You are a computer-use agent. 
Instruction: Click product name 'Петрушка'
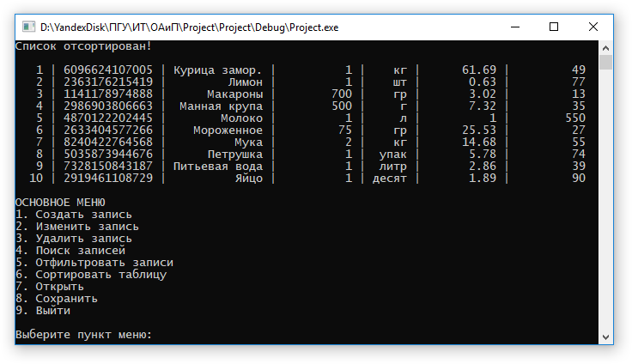click(235, 155)
